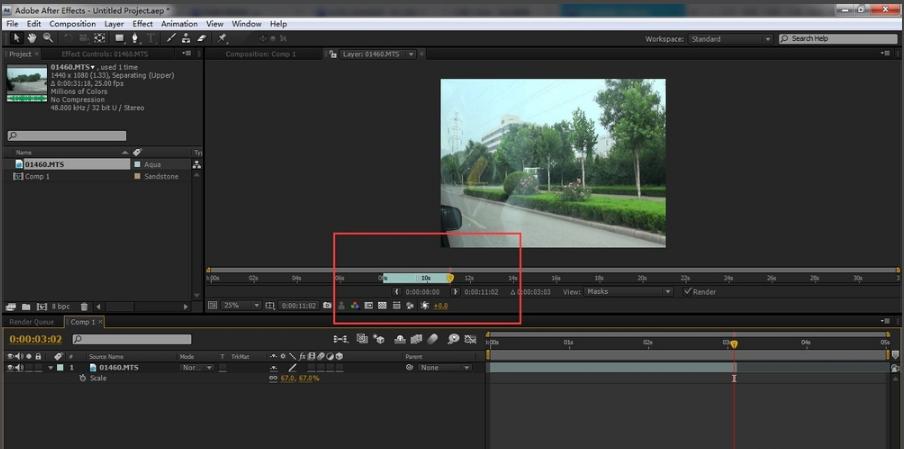Collapse 01460.MTS layer twirl arrow
Image resolution: width=904 pixels, height=449 pixels.
coord(51,367)
